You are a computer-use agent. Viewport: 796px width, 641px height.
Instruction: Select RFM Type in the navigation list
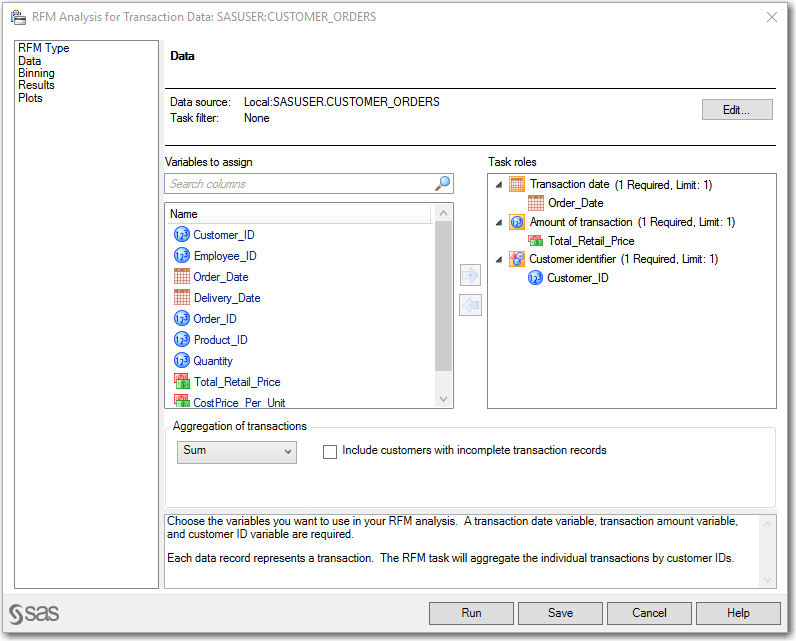pos(44,48)
